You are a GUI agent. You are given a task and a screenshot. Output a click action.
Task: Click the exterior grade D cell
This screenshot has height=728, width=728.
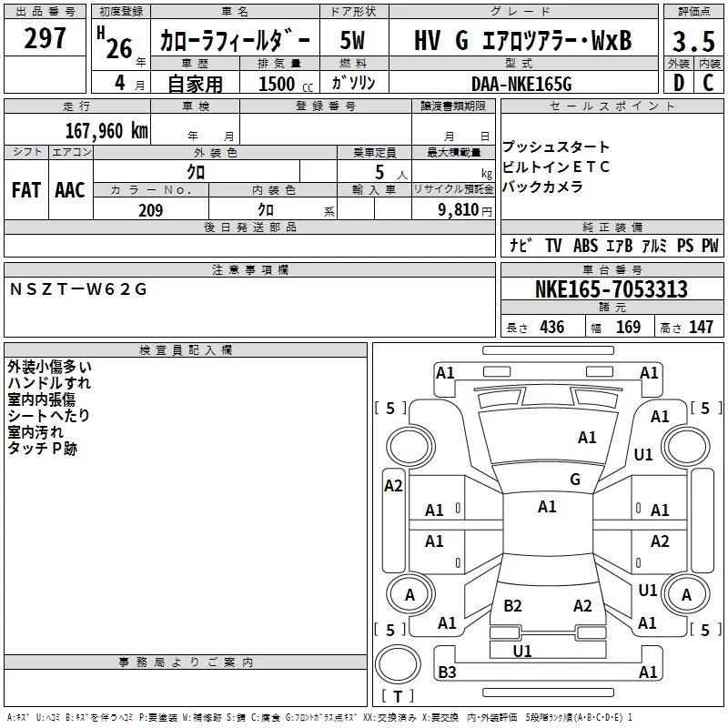point(679,83)
